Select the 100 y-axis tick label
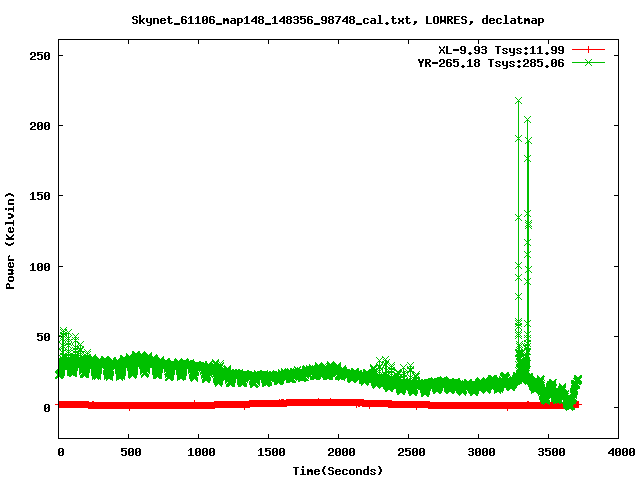The height and width of the screenshot is (480, 640). (x=38, y=267)
